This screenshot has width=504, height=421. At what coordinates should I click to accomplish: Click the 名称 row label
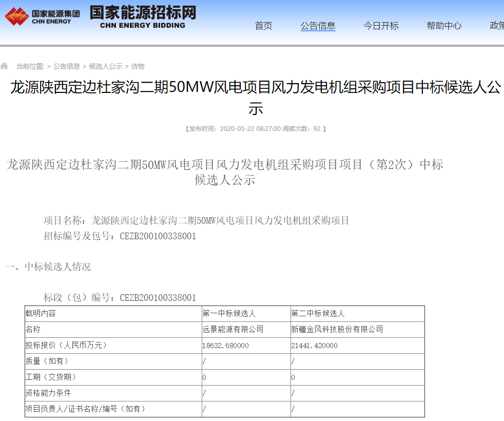coord(113,329)
